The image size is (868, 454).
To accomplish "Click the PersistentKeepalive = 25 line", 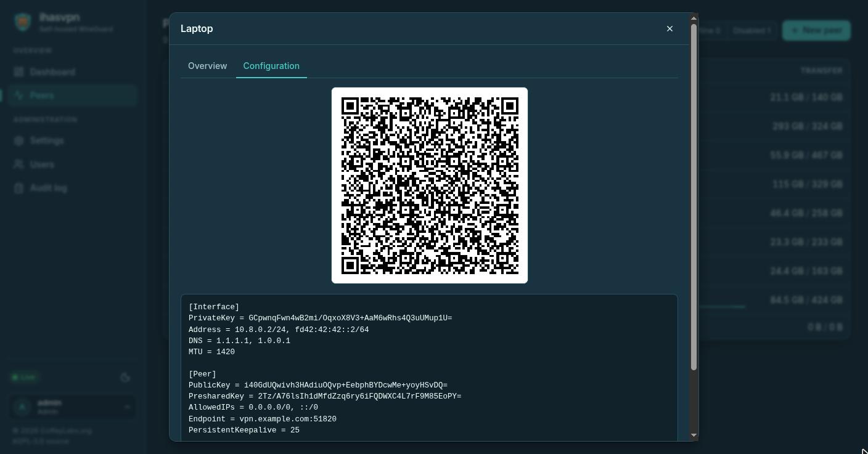I will (244, 430).
